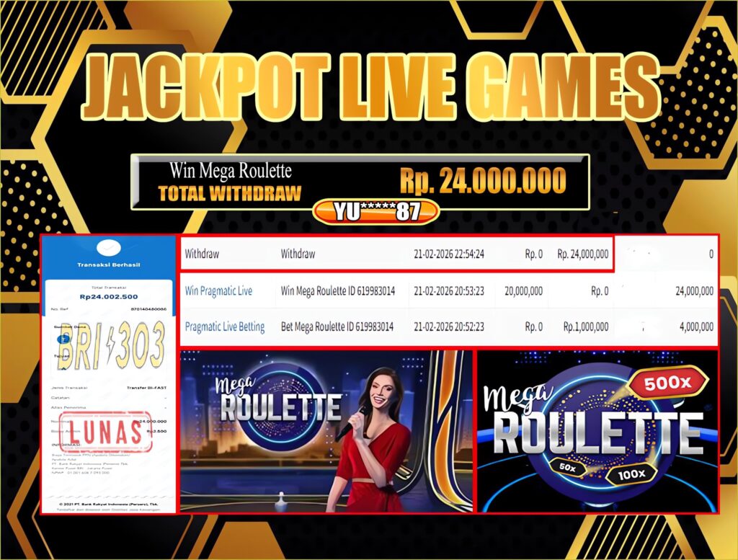The height and width of the screenshot is (560, 738).
Task: Click the success checkmark icon on receipt
Action: point(109,247)
